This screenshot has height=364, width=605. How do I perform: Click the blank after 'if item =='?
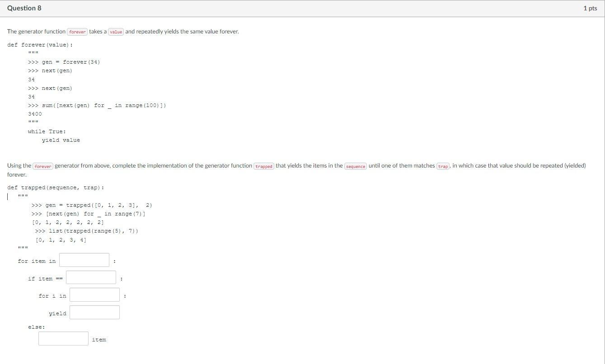coord(90,277)
